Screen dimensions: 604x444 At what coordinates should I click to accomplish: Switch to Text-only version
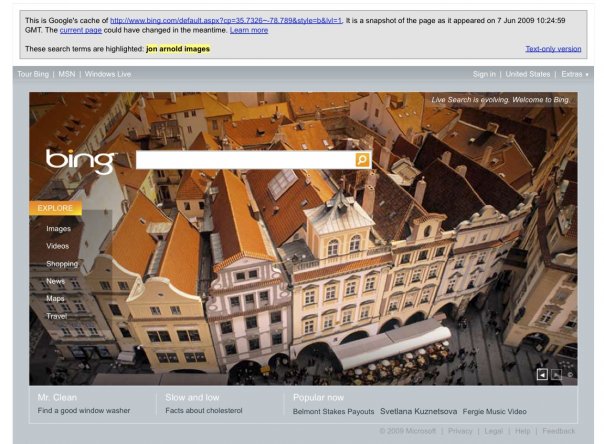553,49
